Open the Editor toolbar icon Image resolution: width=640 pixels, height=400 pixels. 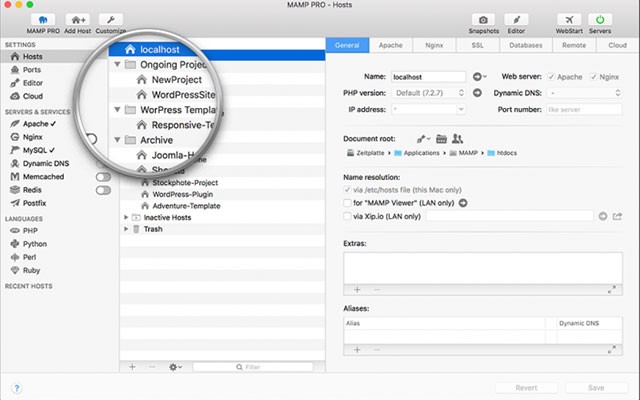coord(515,19)
